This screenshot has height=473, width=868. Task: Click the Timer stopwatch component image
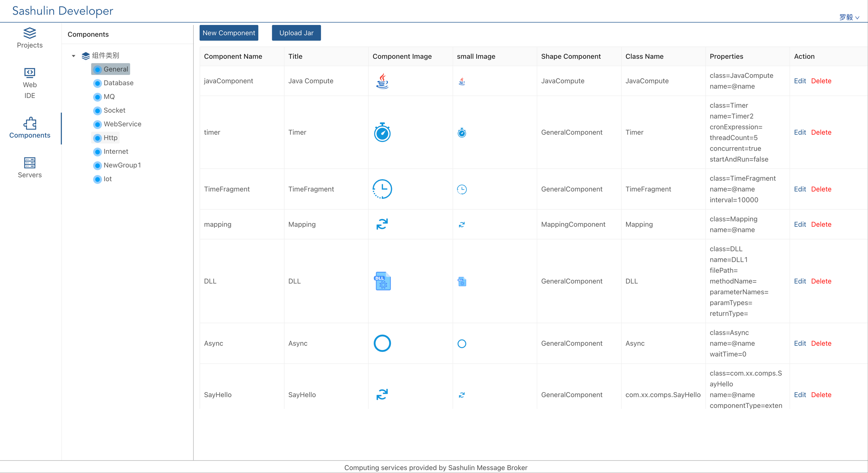382,132
